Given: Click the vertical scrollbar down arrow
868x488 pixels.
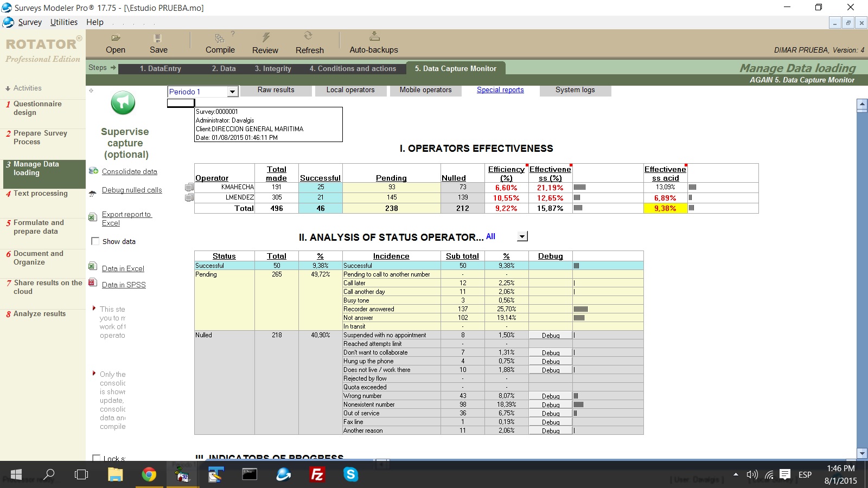Looking at the screenshot, I should tap(861, 453).
